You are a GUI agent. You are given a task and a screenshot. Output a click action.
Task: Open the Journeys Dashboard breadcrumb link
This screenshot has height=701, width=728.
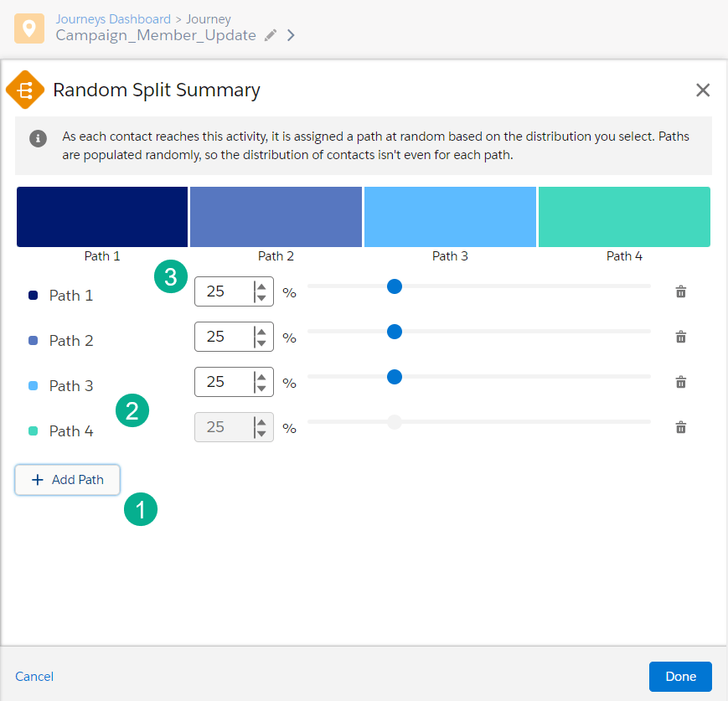pos(112,18)
